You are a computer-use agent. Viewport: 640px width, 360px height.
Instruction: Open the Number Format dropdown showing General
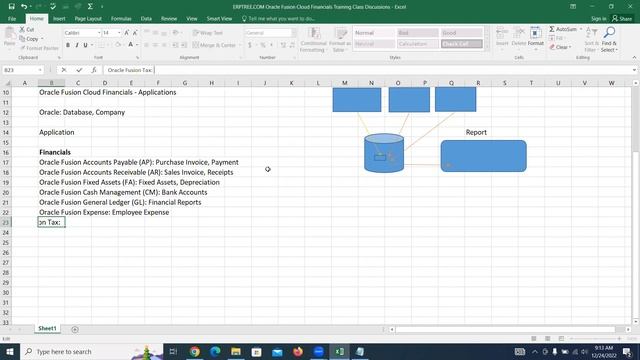[293, 33]
